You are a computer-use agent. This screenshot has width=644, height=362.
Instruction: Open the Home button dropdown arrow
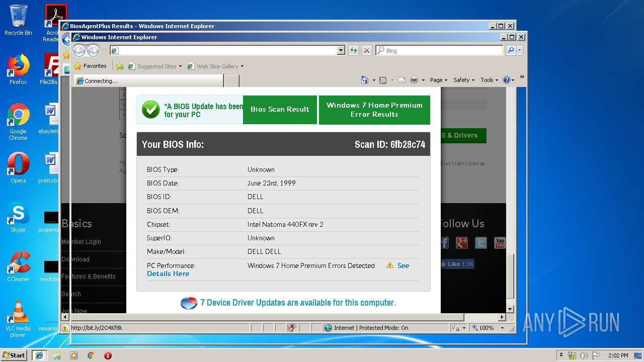tap(374, 80)
